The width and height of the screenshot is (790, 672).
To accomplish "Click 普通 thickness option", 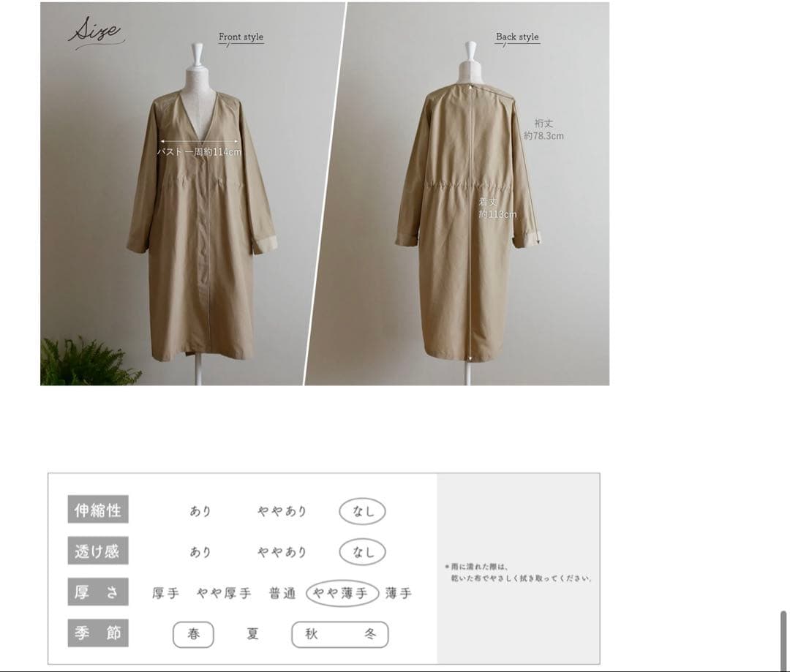I will 282,594.
